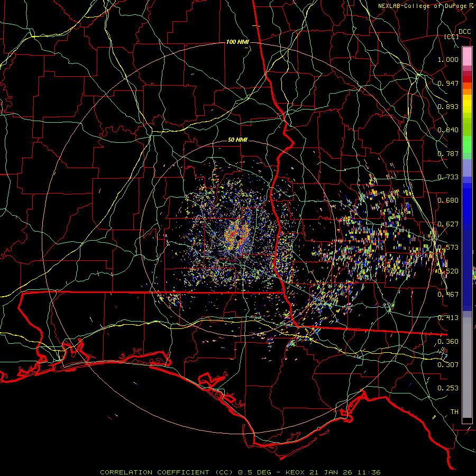Click the 11:36 timestamp text
This screenshot has width=476, height=476.
point(369,472)
